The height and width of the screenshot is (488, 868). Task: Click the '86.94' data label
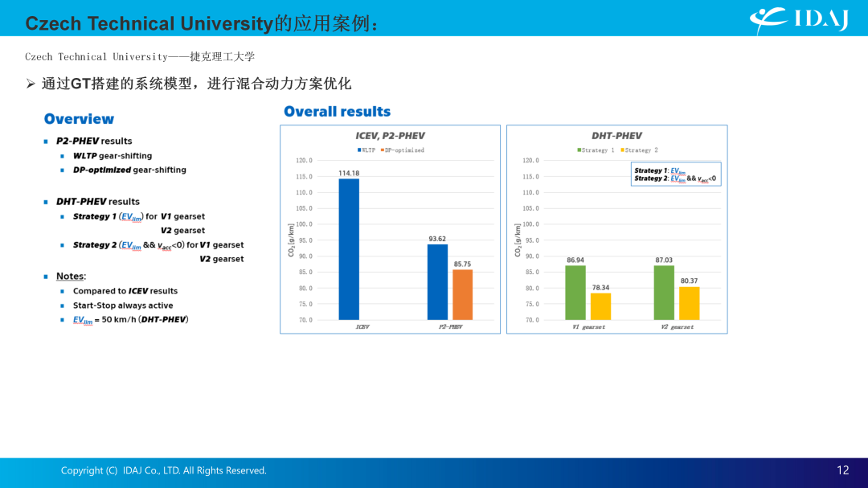point(575,260)
